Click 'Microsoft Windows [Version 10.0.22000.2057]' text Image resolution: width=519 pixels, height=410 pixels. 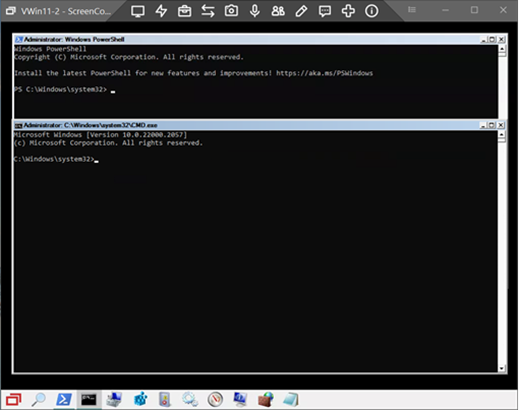pos(100,135)
